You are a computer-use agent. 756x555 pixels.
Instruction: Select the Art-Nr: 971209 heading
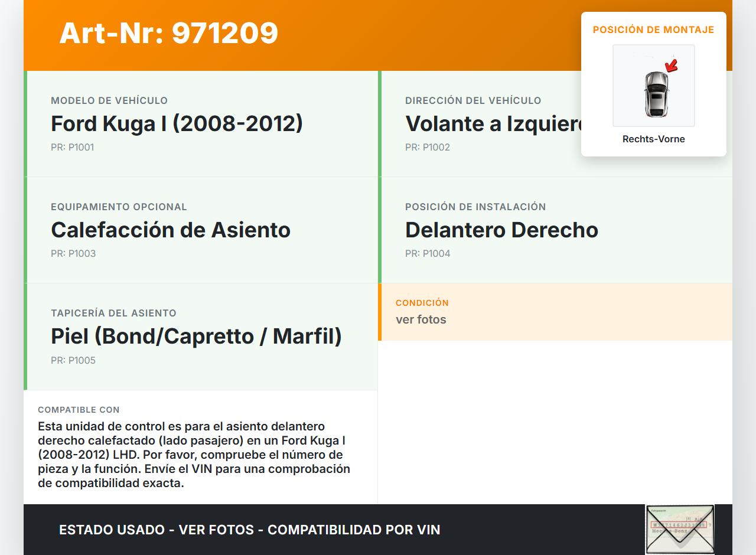(169, 33)
